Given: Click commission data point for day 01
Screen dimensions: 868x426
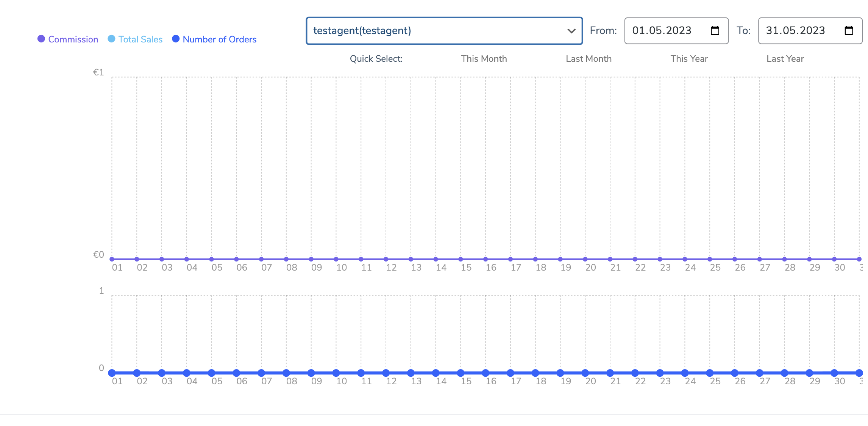Looking at the screenshot, I should (112, 259).
